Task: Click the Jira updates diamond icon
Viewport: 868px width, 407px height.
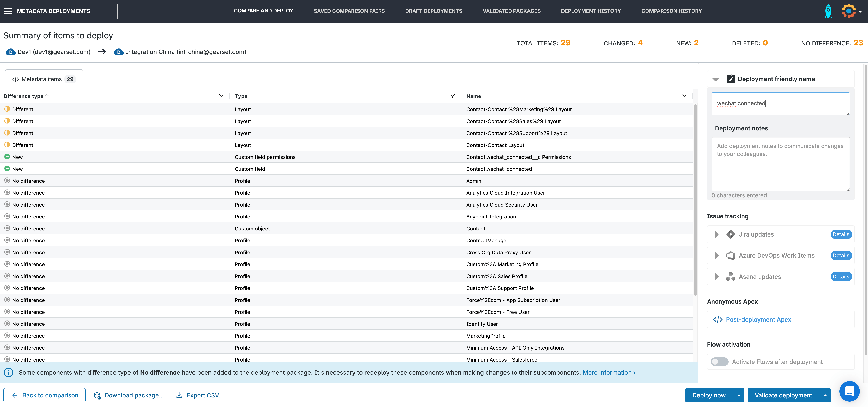Action: [730, 234]
